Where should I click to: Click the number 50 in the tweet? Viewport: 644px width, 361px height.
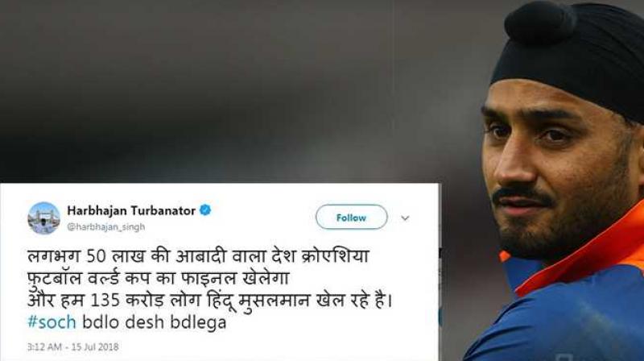(97, 256)
